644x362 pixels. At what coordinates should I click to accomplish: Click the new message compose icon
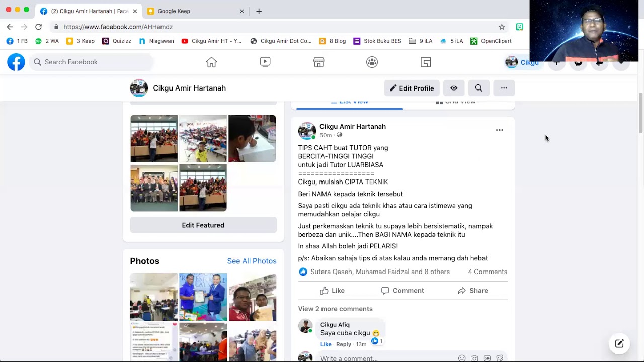(619, 344)
